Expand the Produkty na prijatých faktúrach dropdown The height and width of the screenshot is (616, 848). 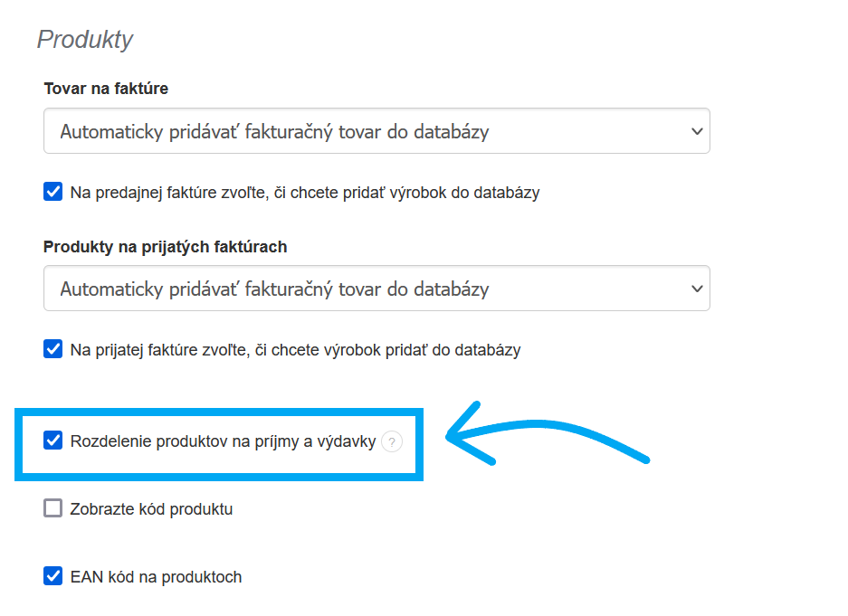(376, 289)
